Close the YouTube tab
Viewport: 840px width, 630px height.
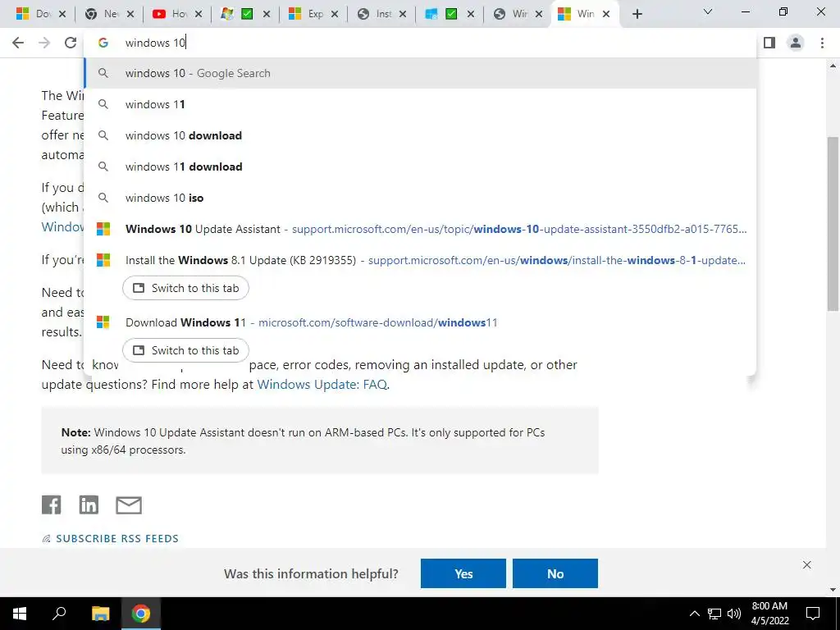(x=199, y=15)
